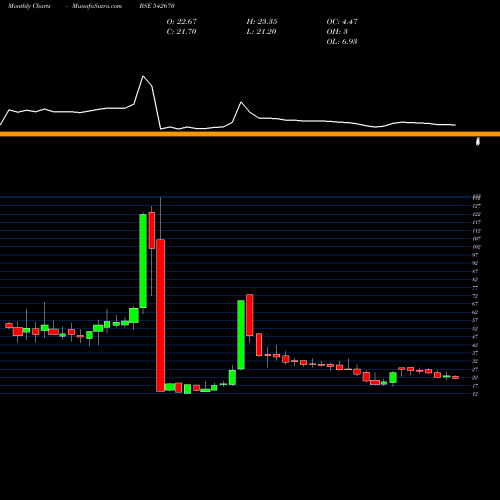Click the 117 price axis label

[477, 222]
